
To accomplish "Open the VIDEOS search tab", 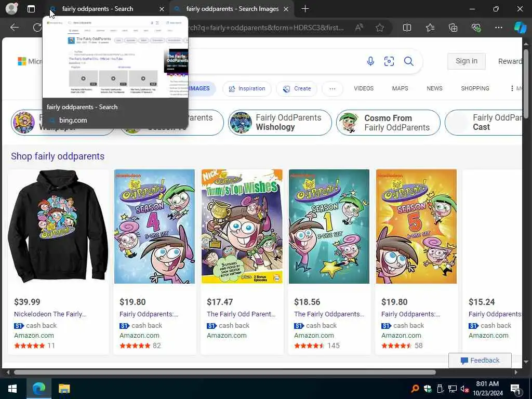I will tap(364, 88).
